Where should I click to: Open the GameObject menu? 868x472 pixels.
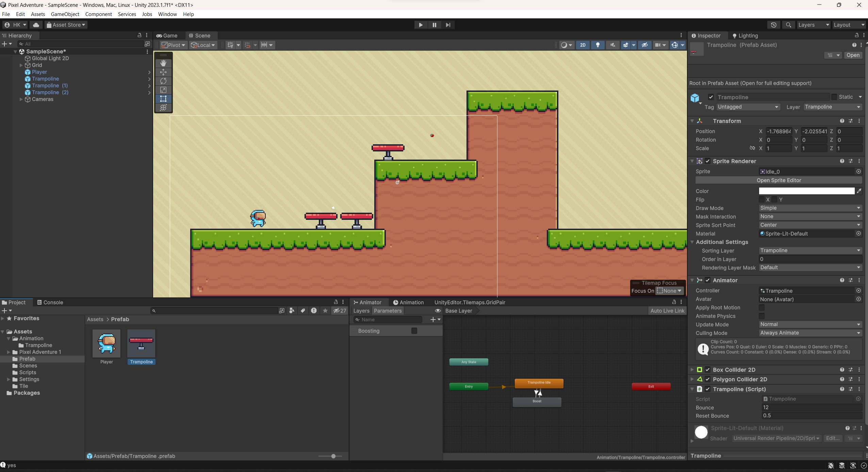[x=65, y=14]
